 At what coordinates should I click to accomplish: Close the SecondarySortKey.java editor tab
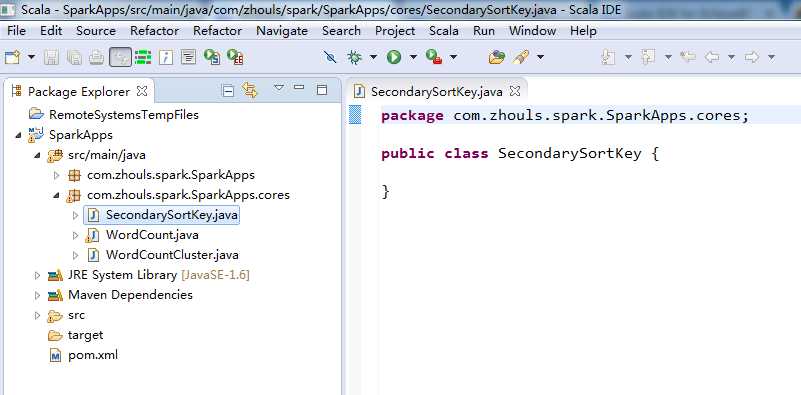(515, 91)
